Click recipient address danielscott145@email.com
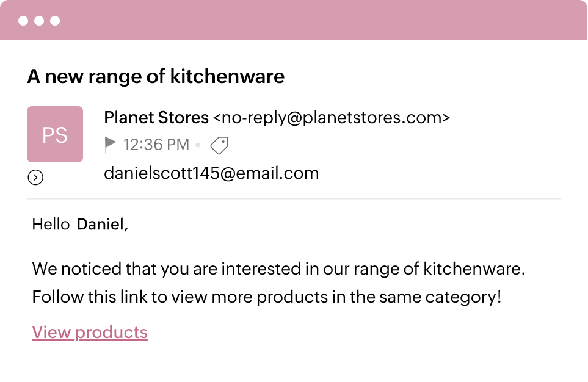This screenshot has height=382, width=588. click(x=211, y=173)
